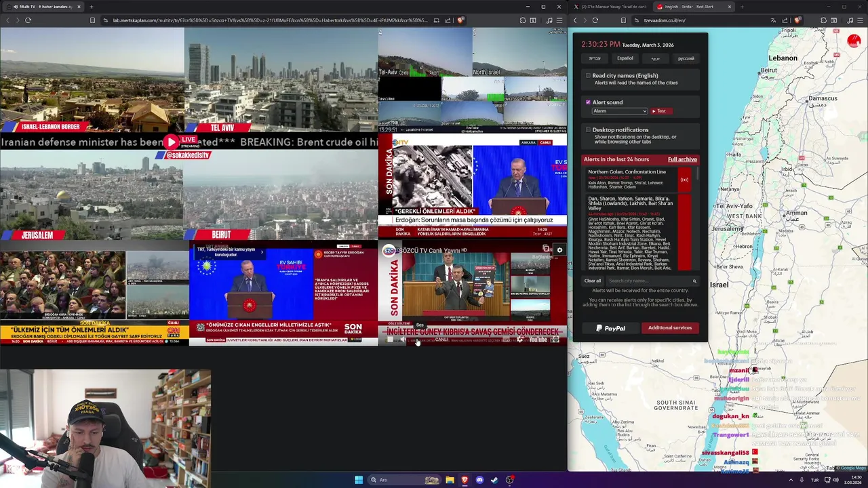Click the PayPal donate button
Image resolution: width=868 pixels, height=488 pixels.
tap(611, 328)
